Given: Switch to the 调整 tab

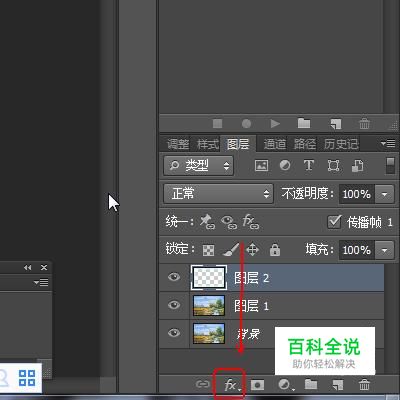Looking at the screenshot, I should [178, 144].
